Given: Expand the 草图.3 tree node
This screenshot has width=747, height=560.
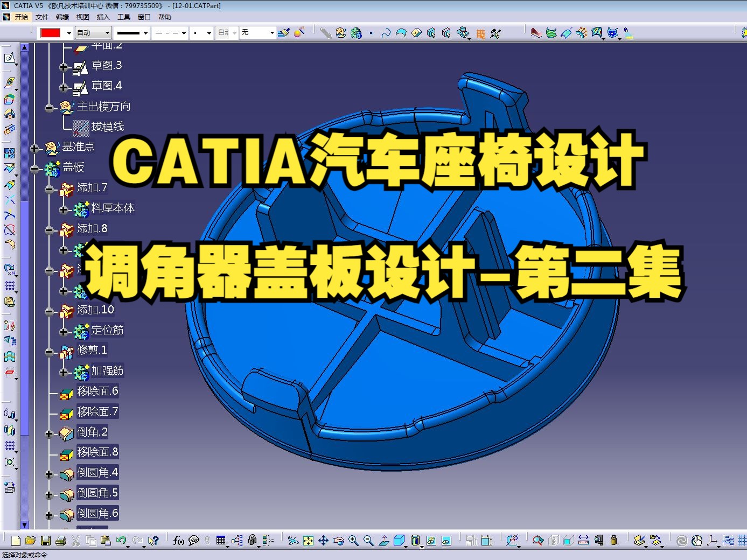Looking at the screenshot, I should 64,67.
